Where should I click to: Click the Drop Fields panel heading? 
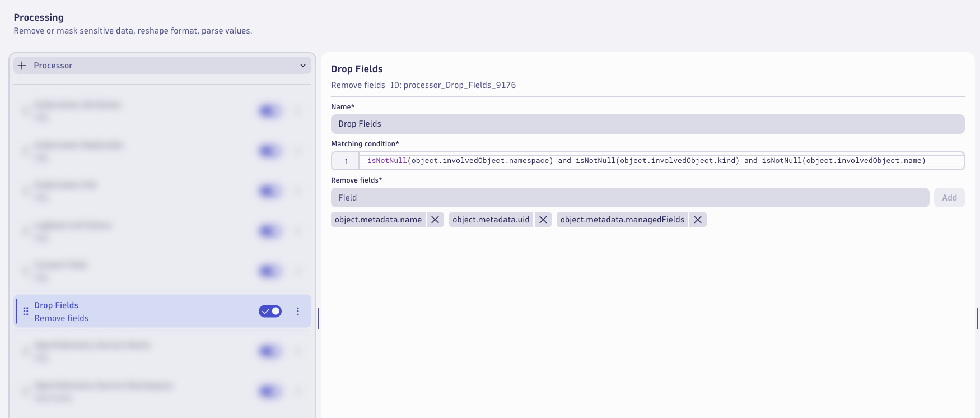coord(357,69)
